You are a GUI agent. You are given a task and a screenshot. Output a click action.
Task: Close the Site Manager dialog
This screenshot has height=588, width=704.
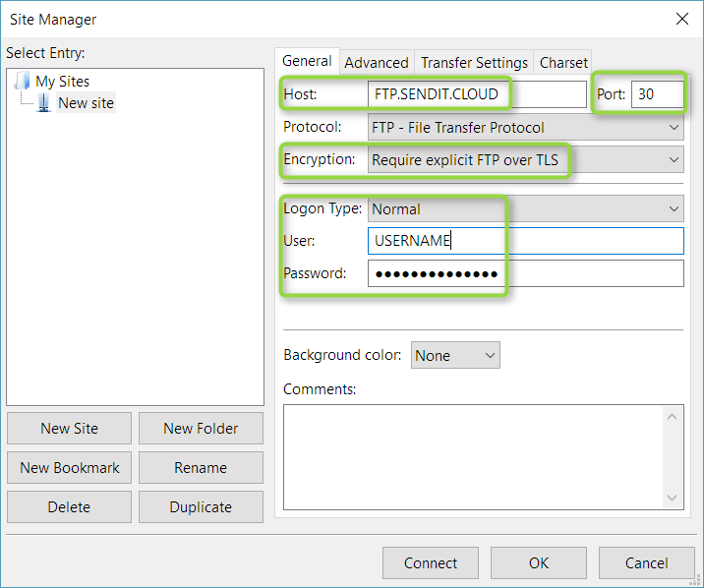pos(682,19)
